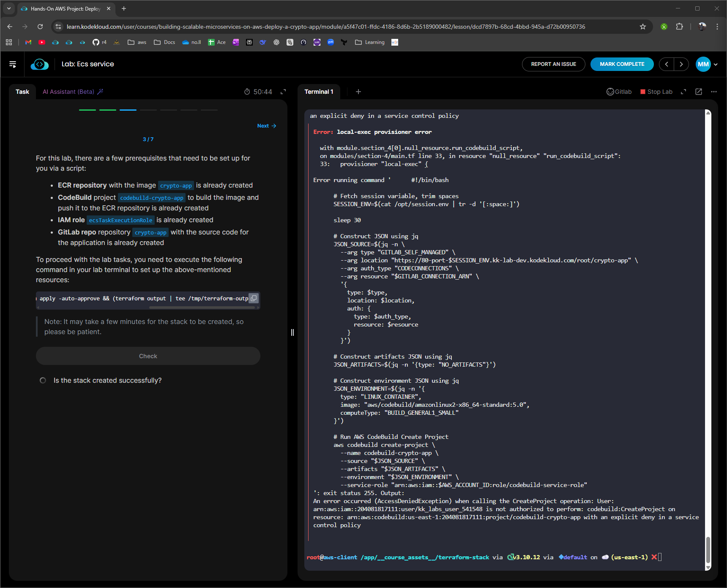
Task: Open the aws bookmarks folder
Action: click(137, 42)
